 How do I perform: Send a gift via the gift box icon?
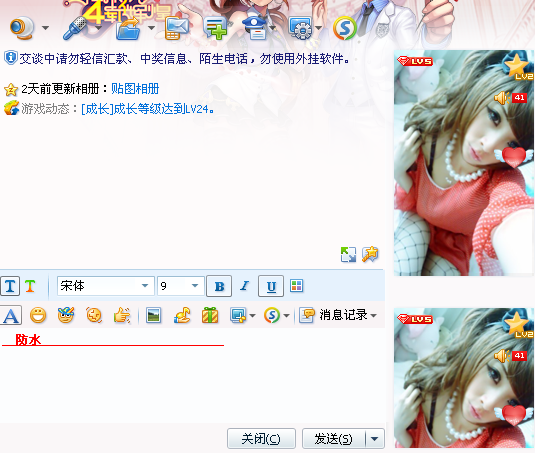click(210, 315)
